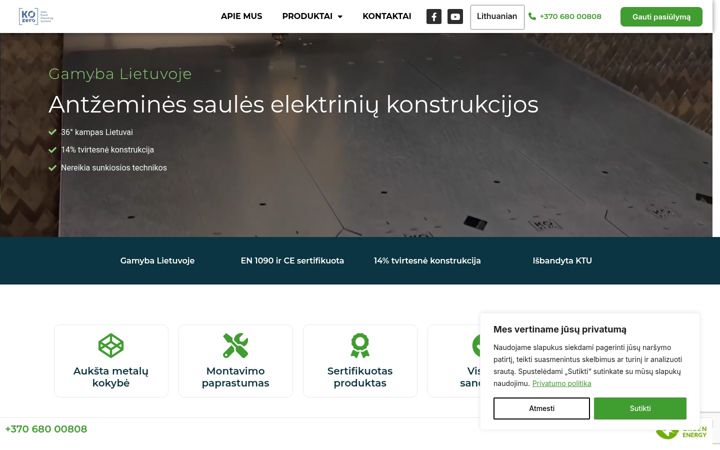
Task: Accept cookies with Sutikti button
Action: [640, 408]
